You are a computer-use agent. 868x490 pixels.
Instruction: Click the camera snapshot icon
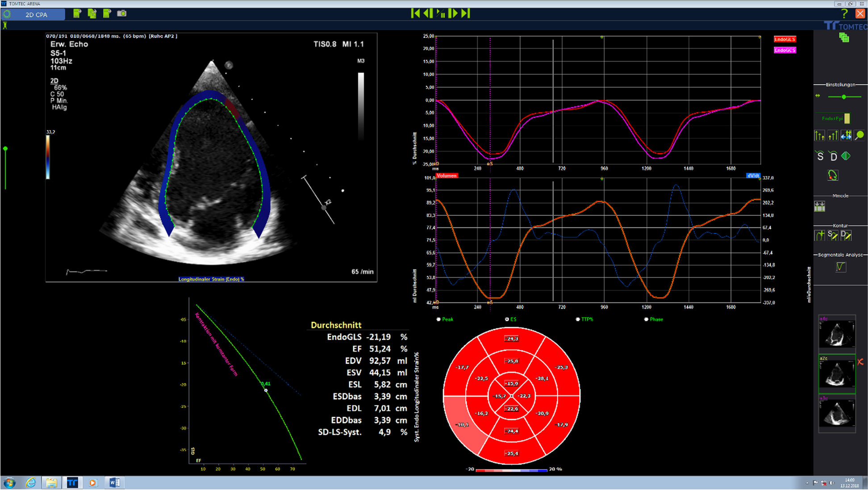coord(121,13)
